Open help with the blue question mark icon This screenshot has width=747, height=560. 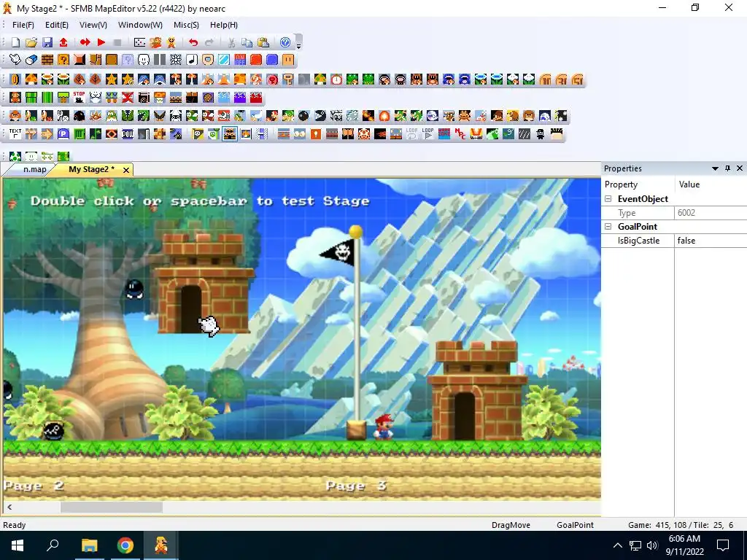(285, 42)
